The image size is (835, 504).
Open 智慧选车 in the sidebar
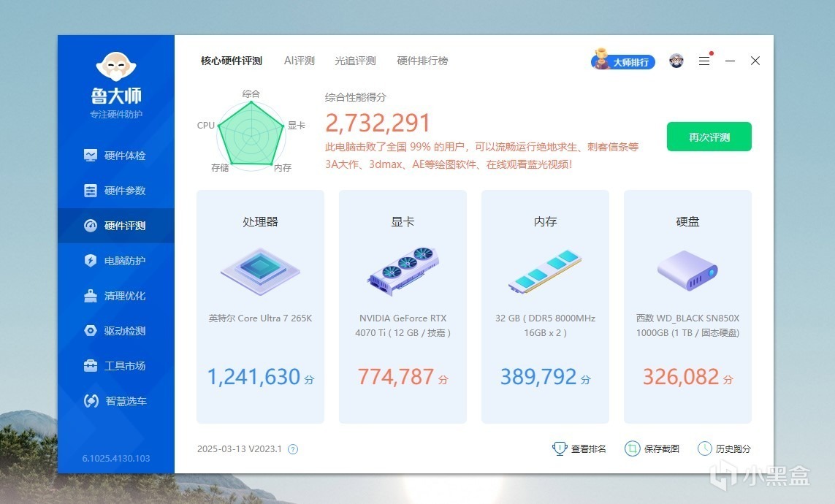(115, 401)
